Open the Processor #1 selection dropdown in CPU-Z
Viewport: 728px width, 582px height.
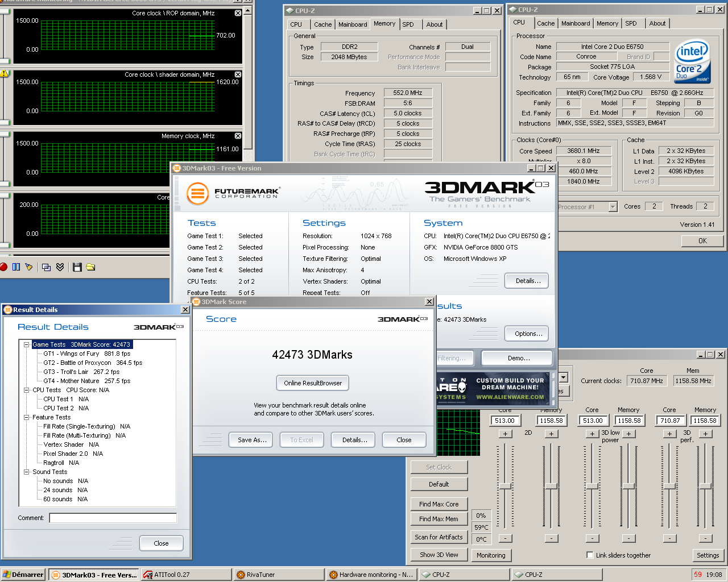613,207
